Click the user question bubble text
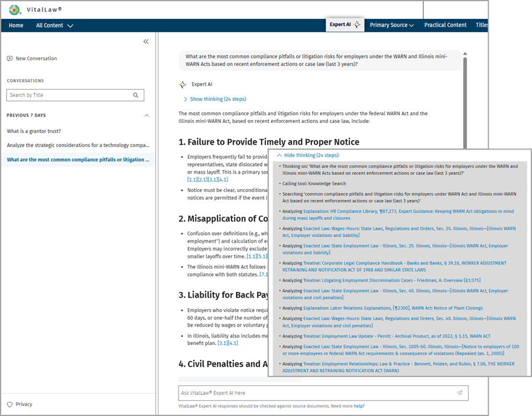This screenshot has height=416, width=532. (316, 60)
